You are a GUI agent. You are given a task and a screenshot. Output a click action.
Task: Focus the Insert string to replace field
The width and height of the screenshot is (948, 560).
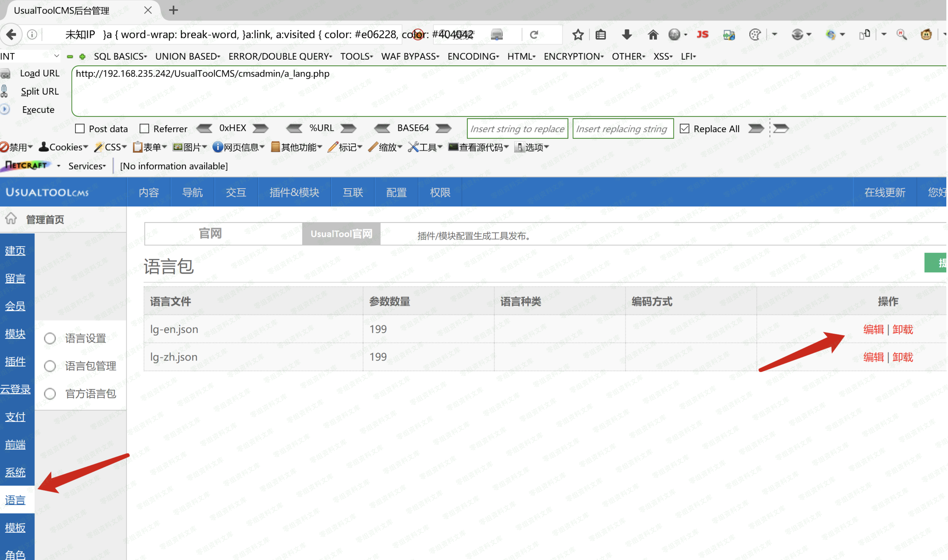click(x=517, y=129)
